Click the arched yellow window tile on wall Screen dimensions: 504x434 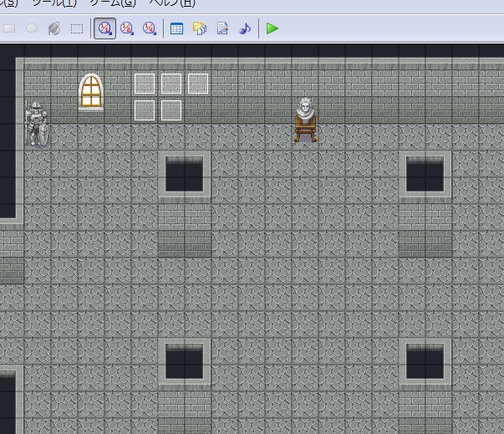pyautogui.click(x=91, y=92)
